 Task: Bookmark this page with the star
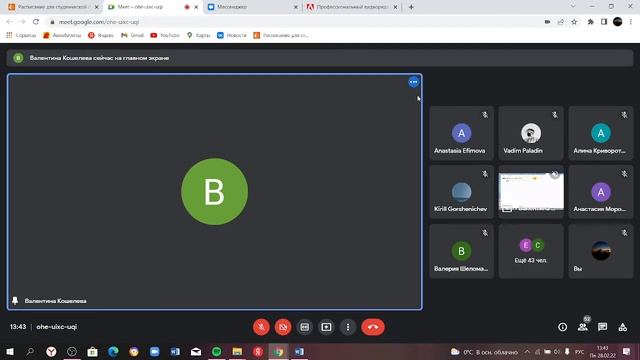(574, 22)
